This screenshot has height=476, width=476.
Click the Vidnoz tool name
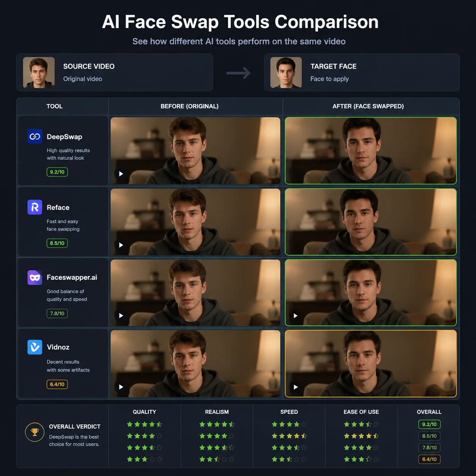(58, 347)
